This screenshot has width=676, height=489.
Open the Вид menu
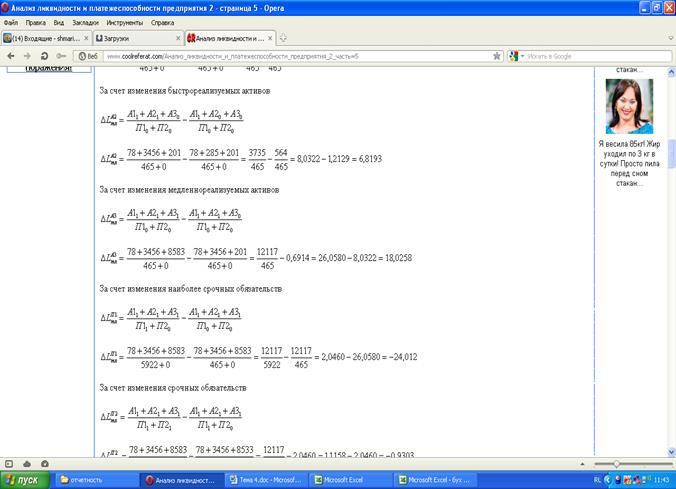pos(59,22)
